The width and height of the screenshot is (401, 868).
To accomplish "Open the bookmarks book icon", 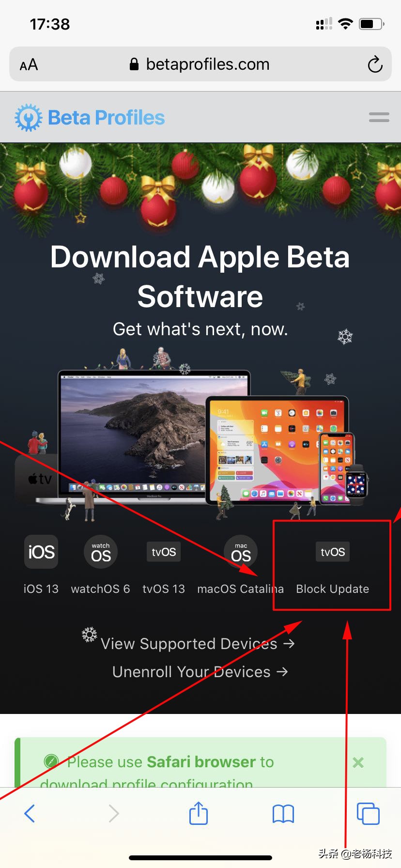I will 283,814.
